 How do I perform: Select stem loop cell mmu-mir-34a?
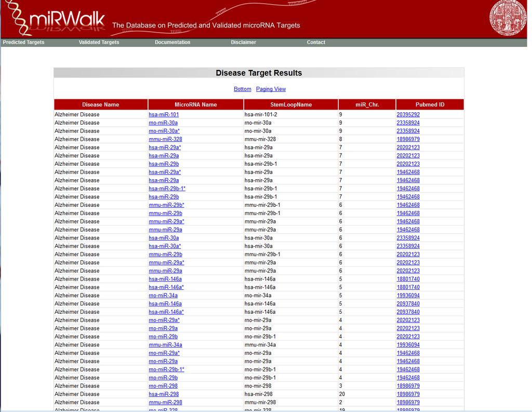tap(260, 345)
